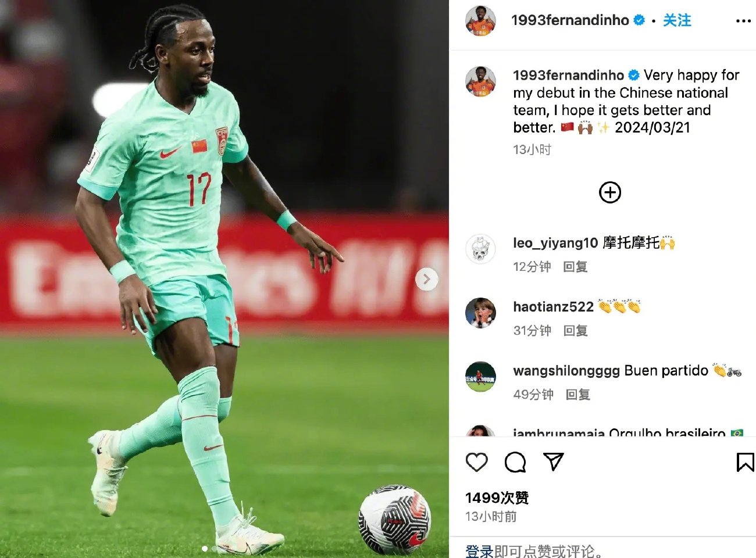
Task: Save post with the bookmark icon
Action: pos(745,462)
